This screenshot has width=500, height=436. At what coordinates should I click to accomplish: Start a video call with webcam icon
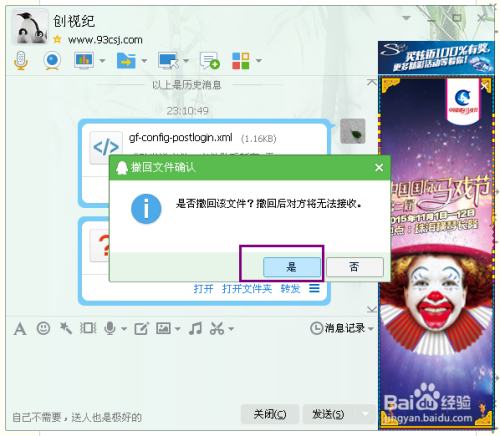click(52, 61)
